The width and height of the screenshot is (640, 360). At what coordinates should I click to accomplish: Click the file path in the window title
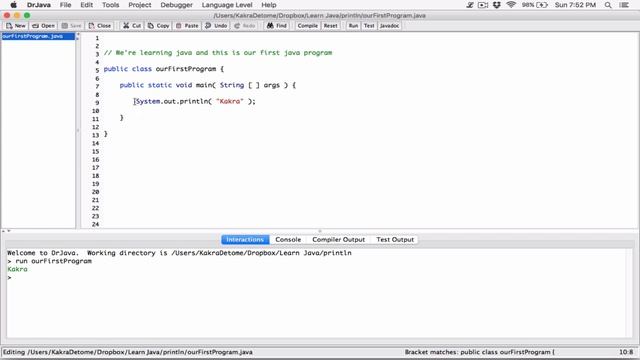click(320, 16)
